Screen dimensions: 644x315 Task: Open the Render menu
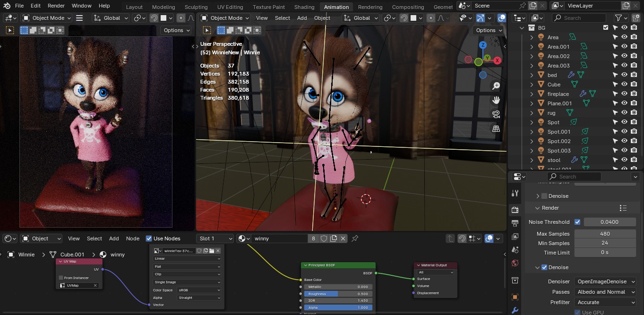pyautogui.click(x=56, y=6)
